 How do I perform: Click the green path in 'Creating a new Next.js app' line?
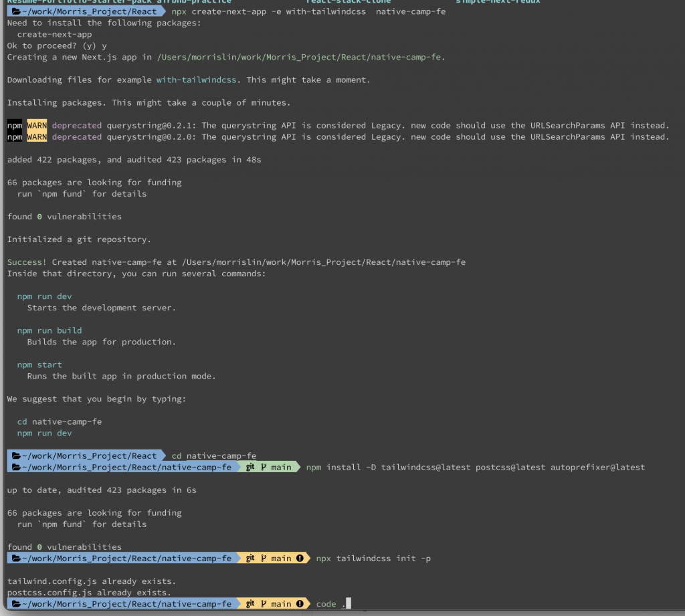point(299,58)
